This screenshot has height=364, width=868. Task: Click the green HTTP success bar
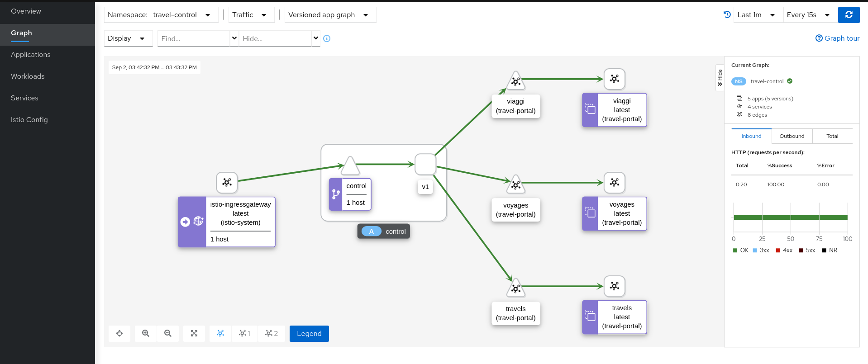pyautogui.click(x=790, y=217)
